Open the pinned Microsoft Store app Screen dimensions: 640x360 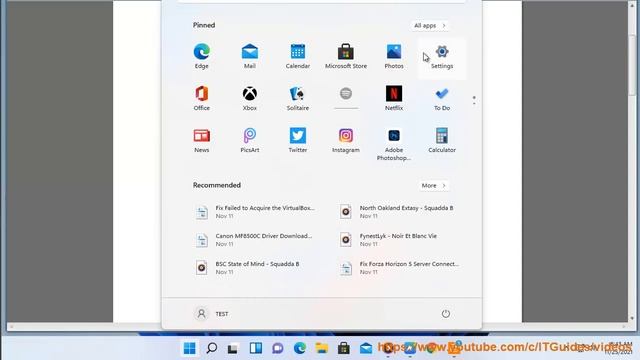(x=346, y=57)
